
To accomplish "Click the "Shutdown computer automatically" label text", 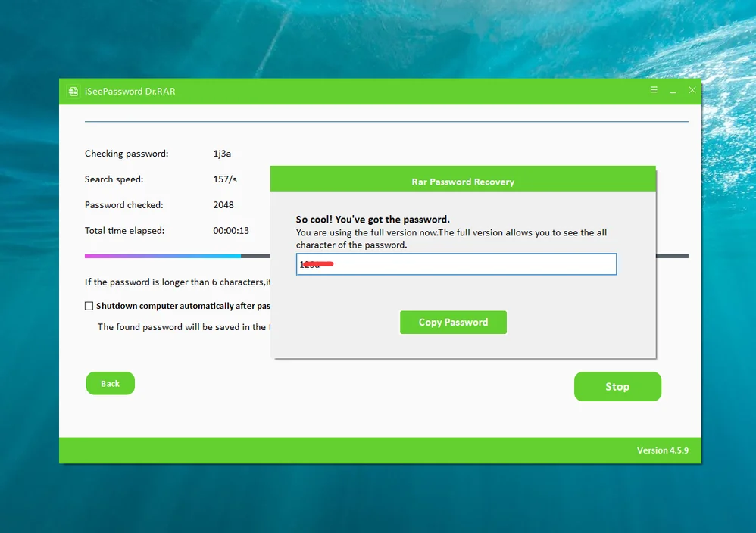I will [183, 307].
